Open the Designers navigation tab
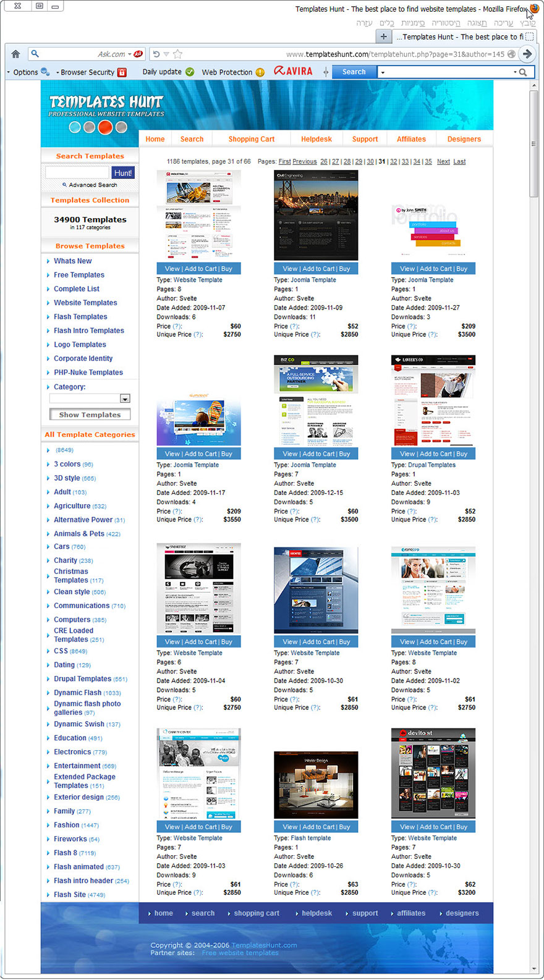 coord(464,139)
